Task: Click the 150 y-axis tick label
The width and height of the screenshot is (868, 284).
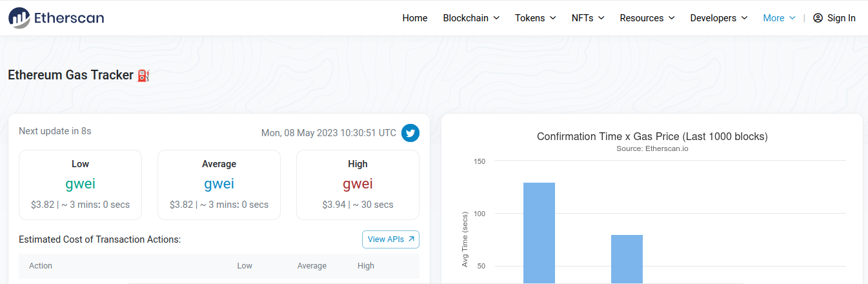Action: 479,161
